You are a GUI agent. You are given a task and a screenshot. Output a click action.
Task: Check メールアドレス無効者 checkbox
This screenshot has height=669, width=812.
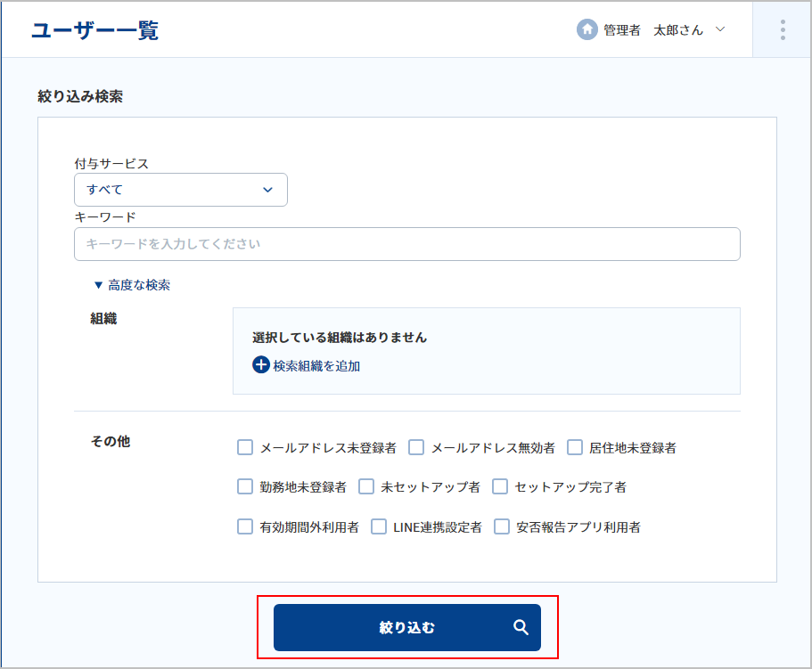[x=416, y=447]
